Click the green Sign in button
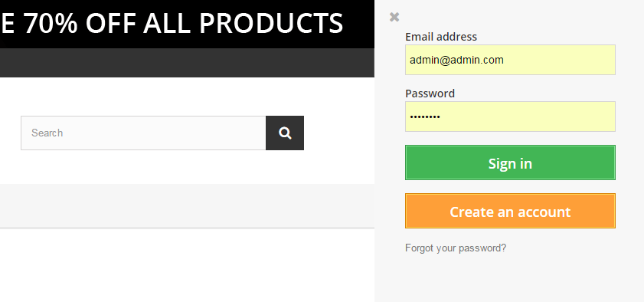Screen dimensions: 644x302 pyautogui.click(x=510, y=162)
